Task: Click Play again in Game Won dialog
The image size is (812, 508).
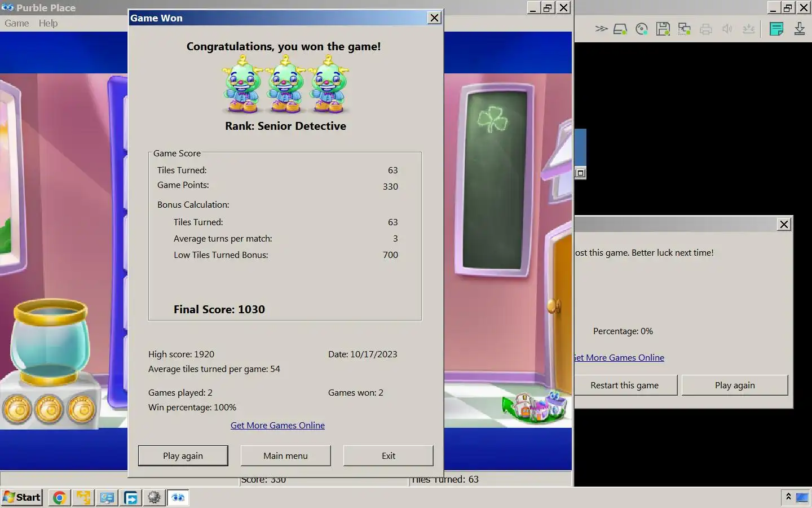Action: [x=183, y=456]
